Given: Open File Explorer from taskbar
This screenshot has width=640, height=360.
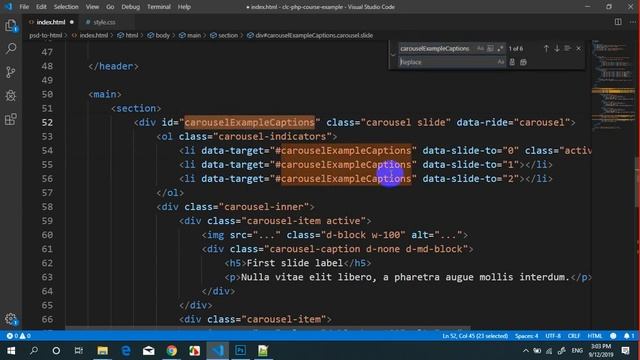Looking at the screenshot, I should pyautogui.click(x=102, y=351).
